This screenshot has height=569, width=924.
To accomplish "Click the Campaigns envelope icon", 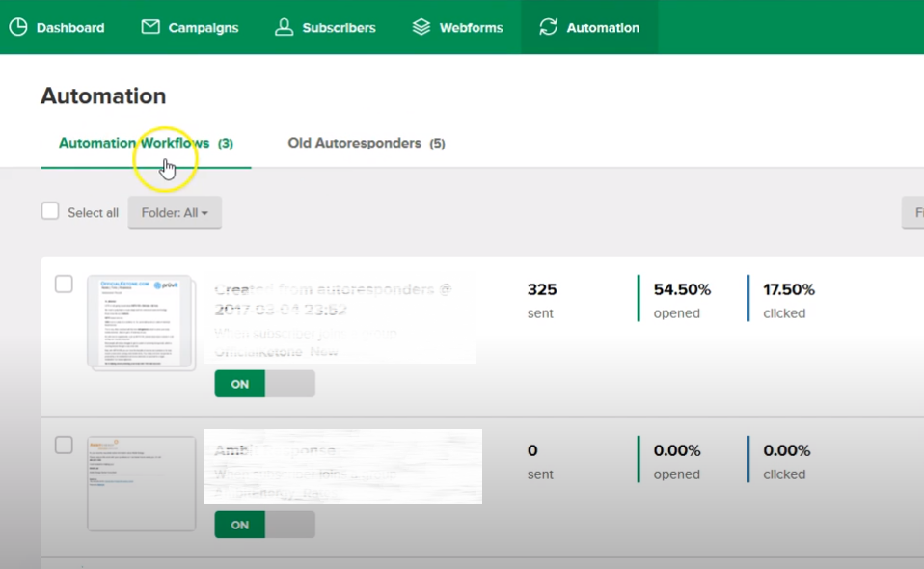I will 150,27.
